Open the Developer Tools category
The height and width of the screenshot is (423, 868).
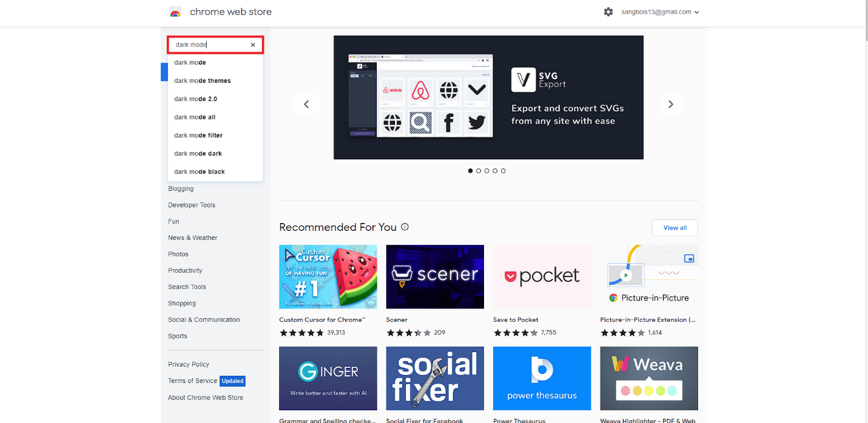[192, 205]
